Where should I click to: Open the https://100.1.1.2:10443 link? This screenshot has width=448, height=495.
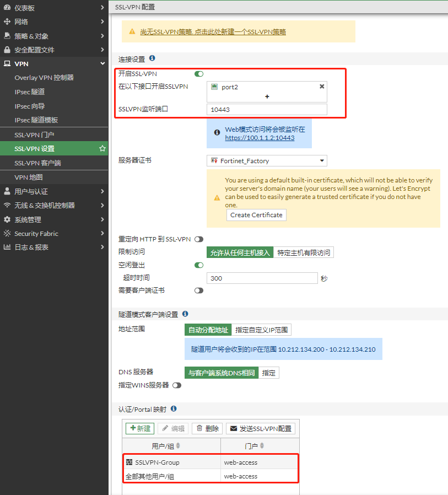[260, 138]
